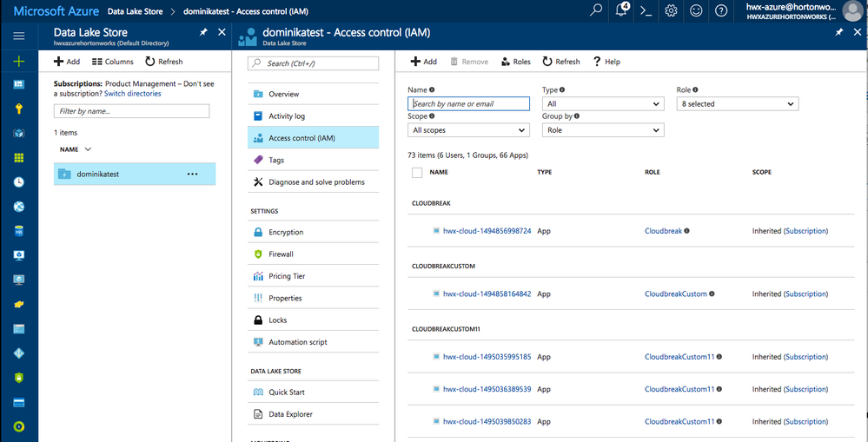Open the help question mark icon
This screenshot has width=868, height=442.
(x=721, y=10)
